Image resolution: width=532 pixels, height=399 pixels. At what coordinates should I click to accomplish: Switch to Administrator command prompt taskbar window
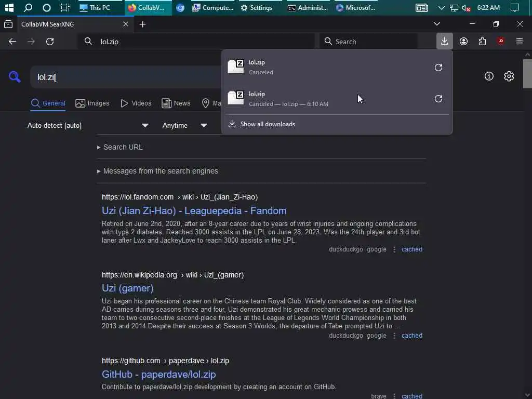tap(308, 7)
